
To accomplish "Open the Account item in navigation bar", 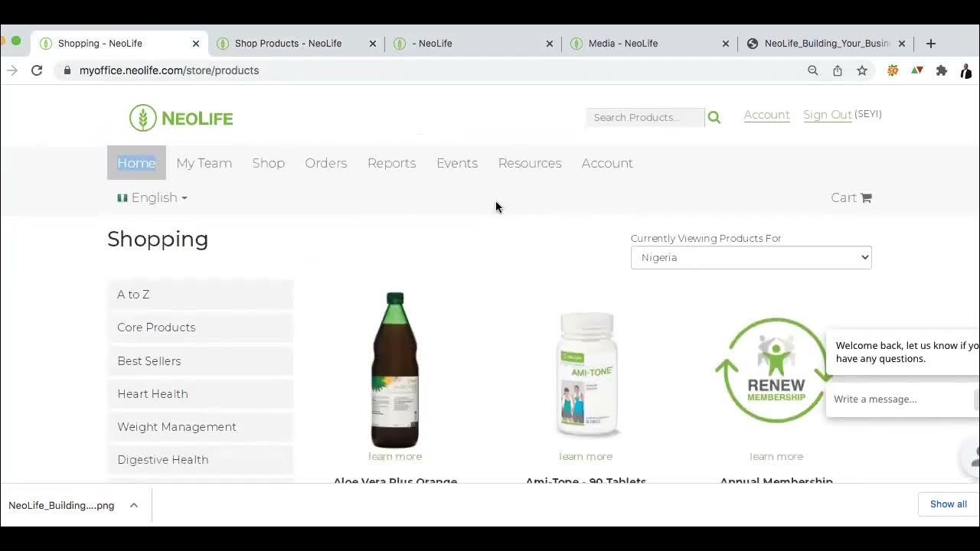I will tap(607, 163).
